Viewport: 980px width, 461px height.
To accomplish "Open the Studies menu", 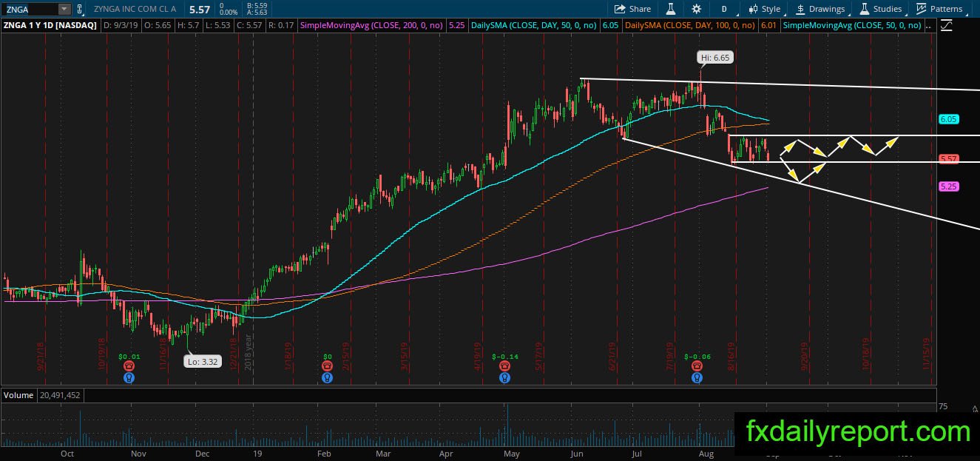I will [x=881, y=9].
